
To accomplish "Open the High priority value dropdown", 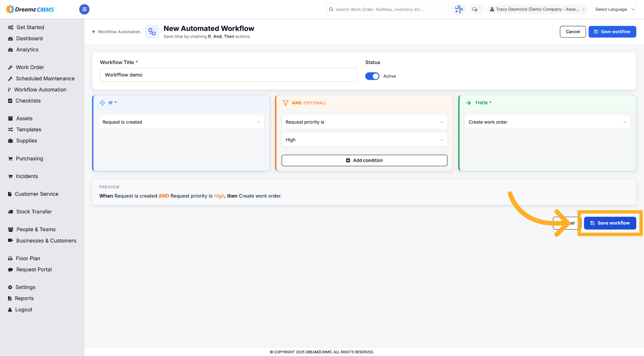I will [x=364, y=140].
